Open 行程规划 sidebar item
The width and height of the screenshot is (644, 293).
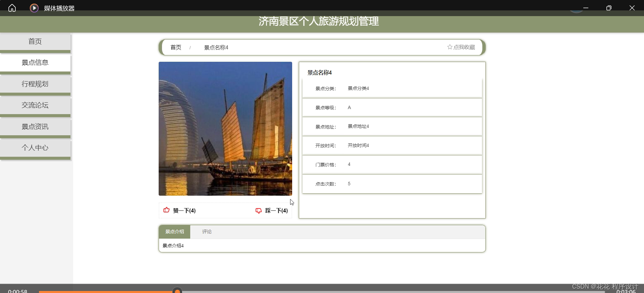click(35, 84)
